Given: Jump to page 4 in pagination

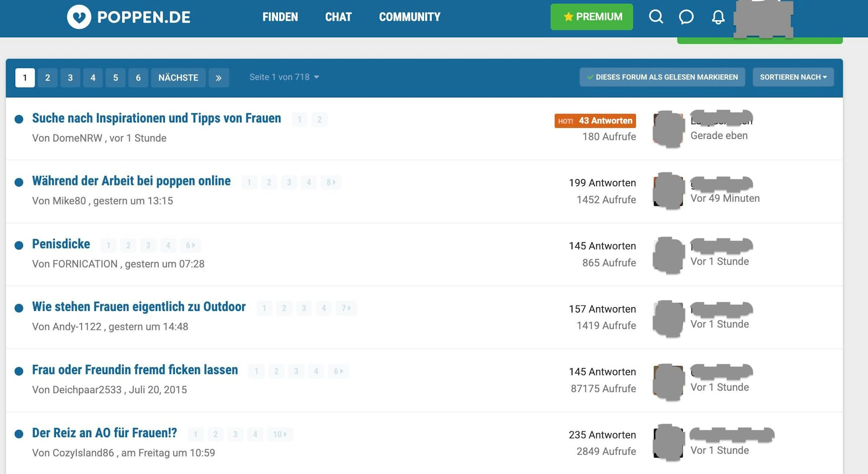Looking at the screenshot, I should 93,78.
